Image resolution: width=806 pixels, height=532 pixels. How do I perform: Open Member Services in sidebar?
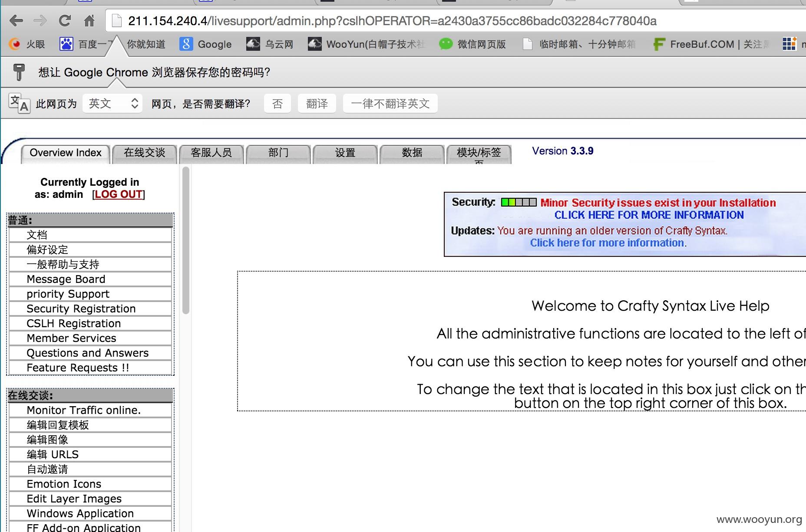click(x=90, y=338)
